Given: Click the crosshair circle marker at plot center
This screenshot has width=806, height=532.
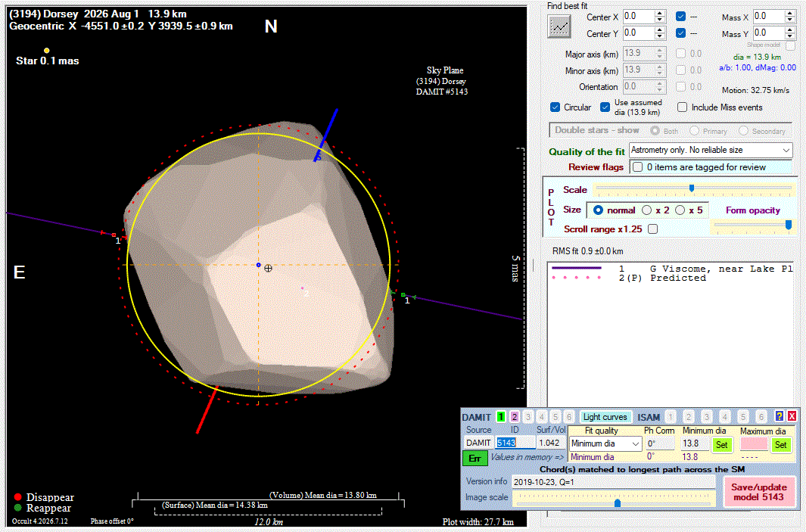Looking at the screenshot, I should pyautogui.click(x=268, y=268).
